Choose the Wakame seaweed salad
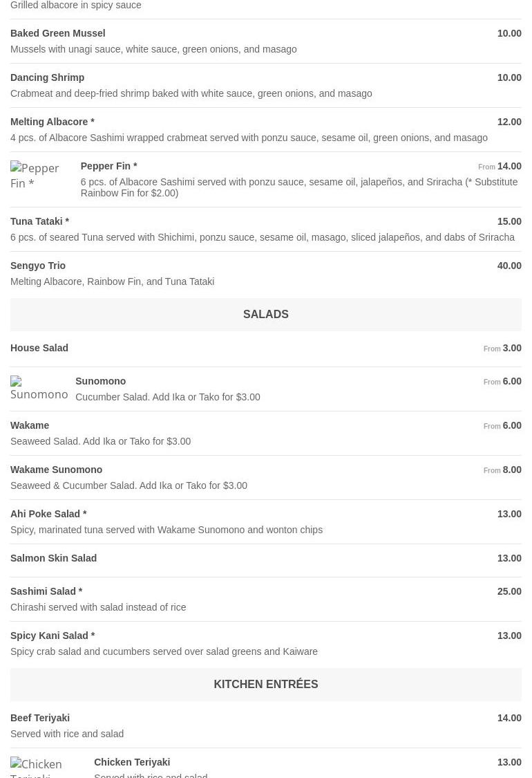The height and width of the screenshot is (778, 532). [x=30, y=425]
